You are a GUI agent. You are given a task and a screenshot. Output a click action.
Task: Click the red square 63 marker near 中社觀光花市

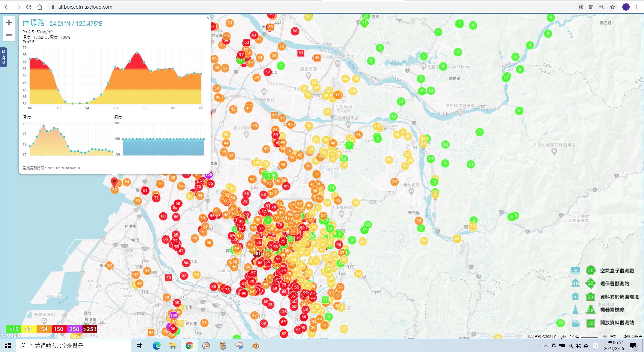click(x=301, y=53)
